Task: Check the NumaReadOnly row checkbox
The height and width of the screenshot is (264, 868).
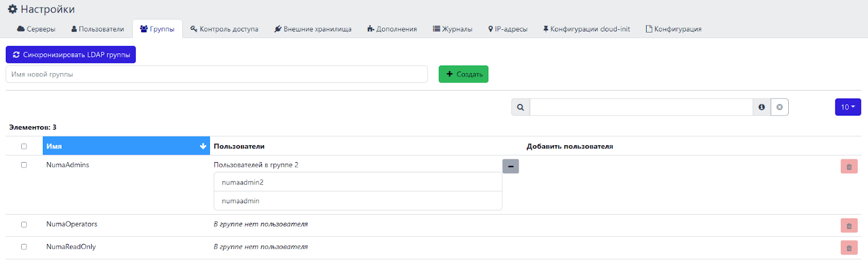Action: tap(24, 247)
